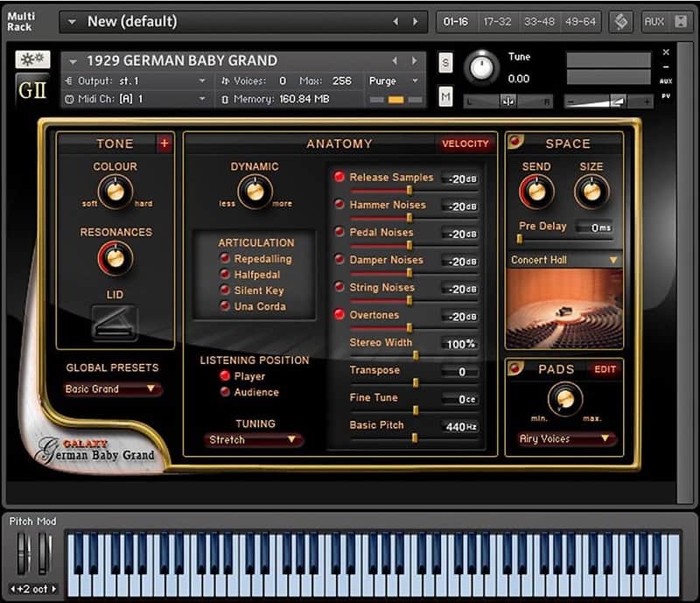The image size is (700, 603).
Task: Turn the reverb SEND knob
Action: click(536, 192)
